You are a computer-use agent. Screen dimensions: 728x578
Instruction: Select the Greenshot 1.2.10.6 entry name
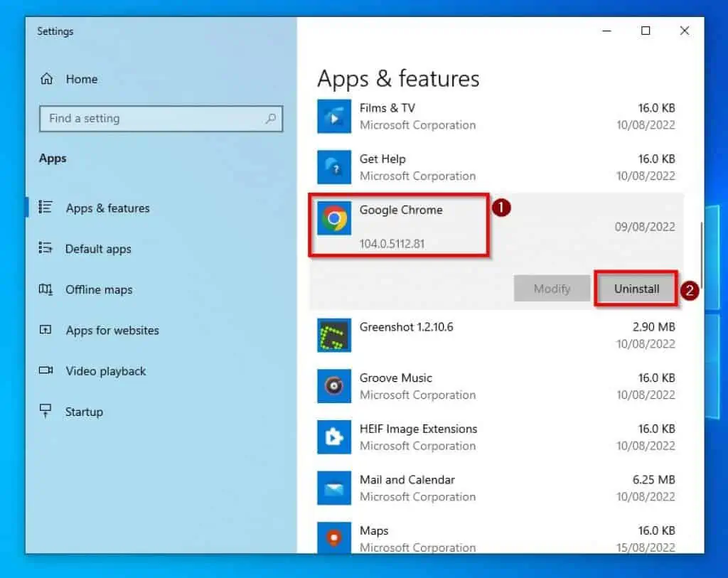tap(406, 327)
